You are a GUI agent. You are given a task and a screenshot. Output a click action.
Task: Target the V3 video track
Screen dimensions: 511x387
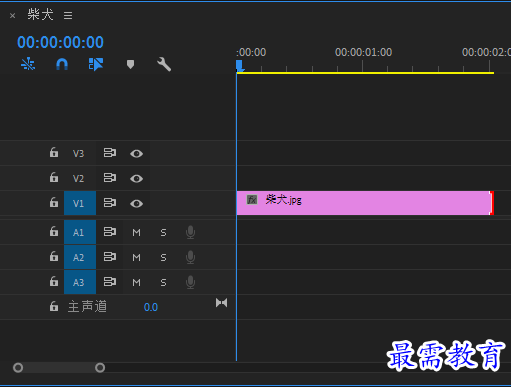[79, 153]
